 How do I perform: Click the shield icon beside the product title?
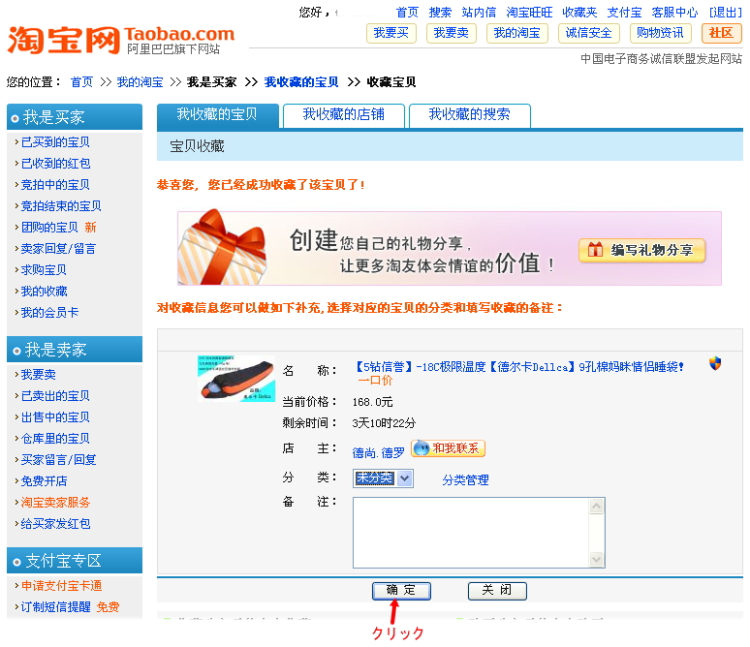[715, 364]
